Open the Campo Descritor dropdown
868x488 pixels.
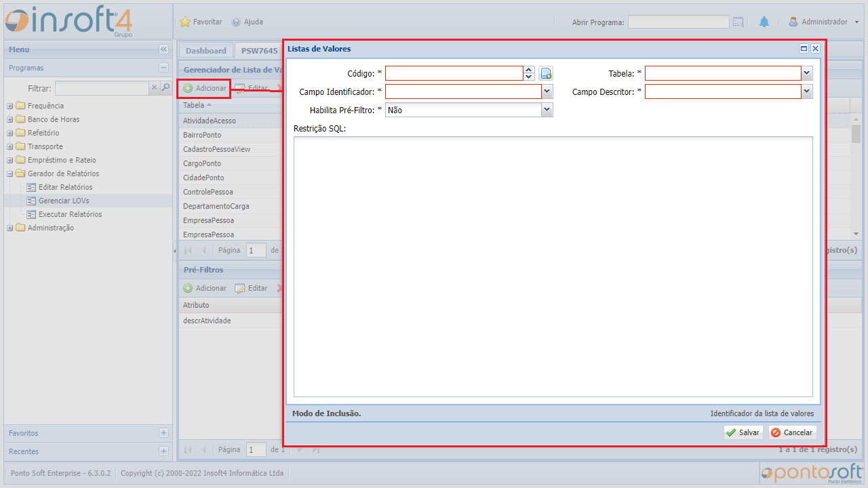807,91
